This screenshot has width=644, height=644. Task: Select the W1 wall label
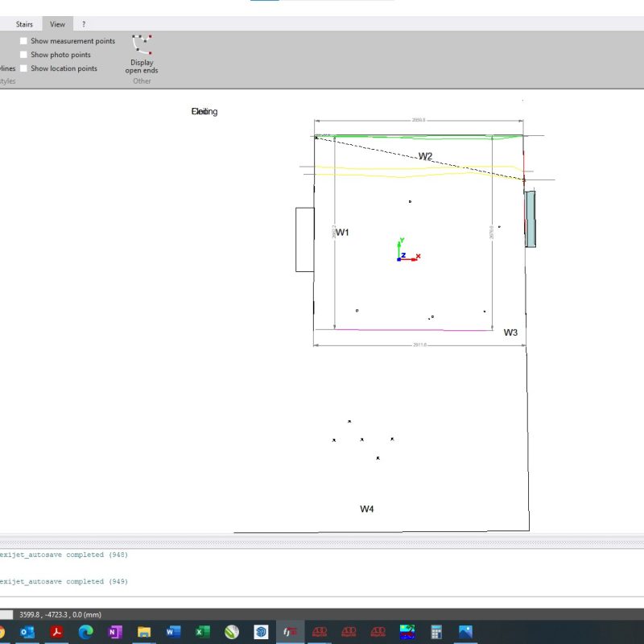click(343, 233)
